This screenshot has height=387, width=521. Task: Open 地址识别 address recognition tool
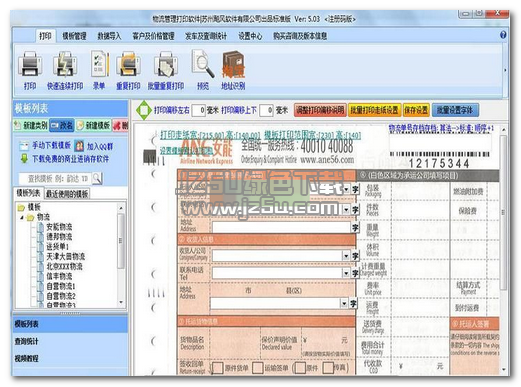click(x=233, y=64)
